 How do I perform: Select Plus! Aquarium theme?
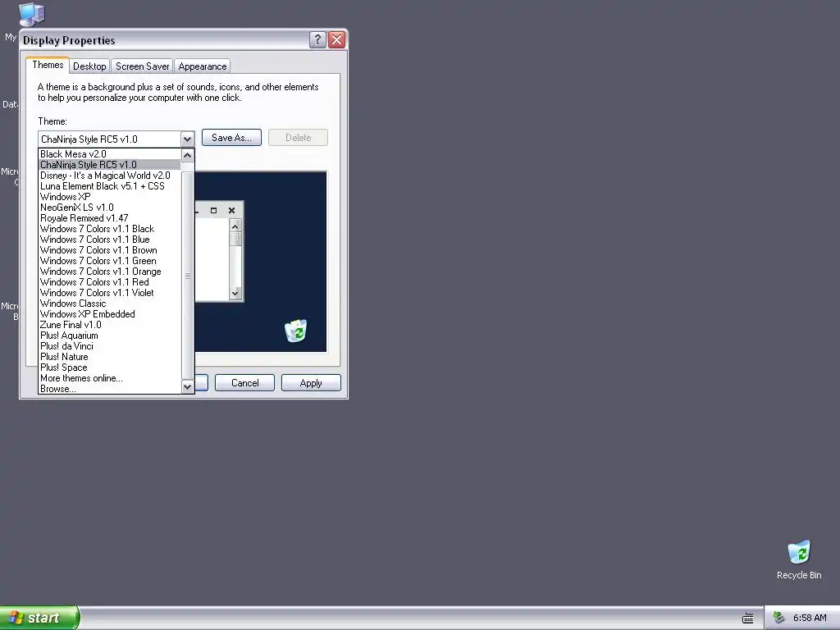tap(111, 336)
